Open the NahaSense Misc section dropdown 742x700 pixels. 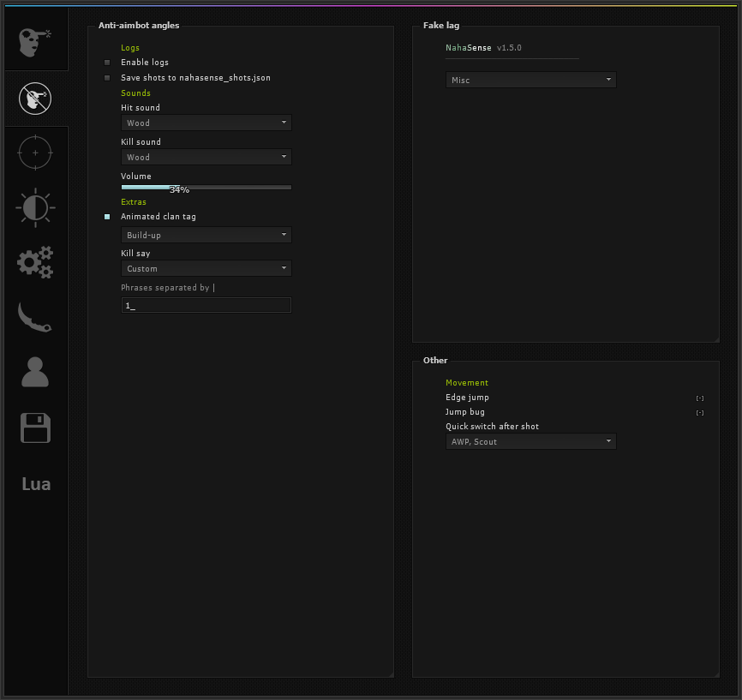[x=531, y=80]
